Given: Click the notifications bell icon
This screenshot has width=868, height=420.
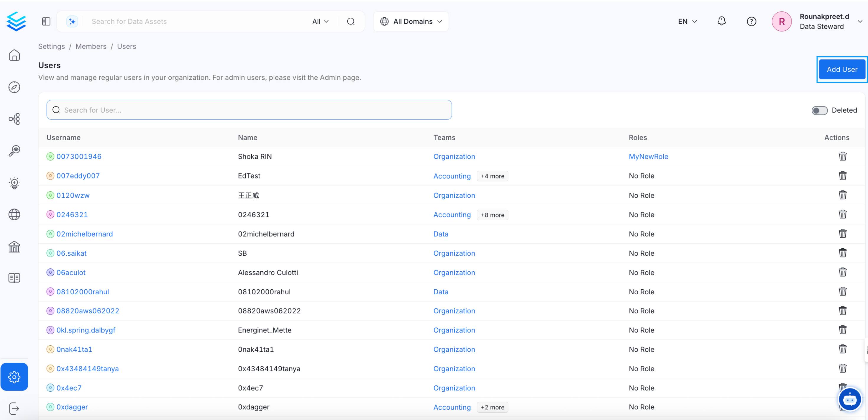Looking at the screenshot, I should [x=721, y=21].
